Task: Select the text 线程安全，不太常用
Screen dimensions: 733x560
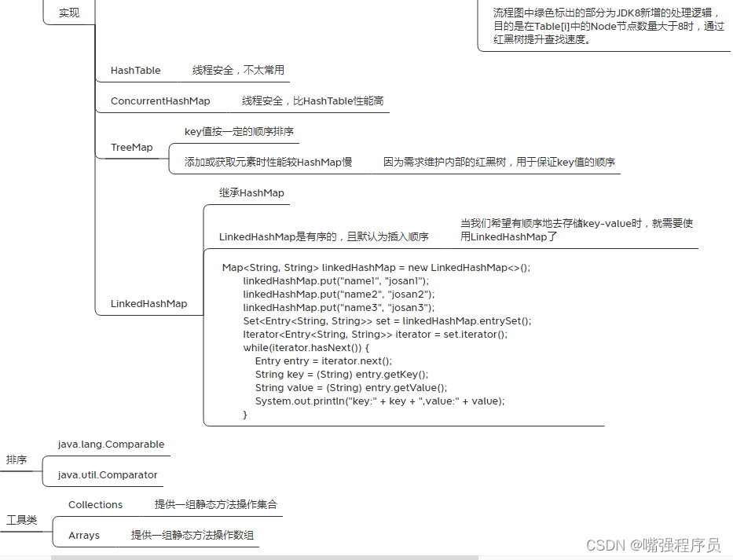Action: pos(238,70)
